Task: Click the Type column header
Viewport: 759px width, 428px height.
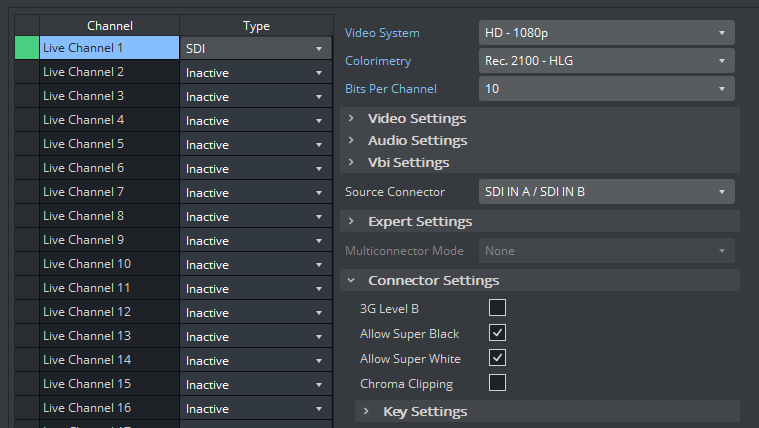Action: pos(256,26)
